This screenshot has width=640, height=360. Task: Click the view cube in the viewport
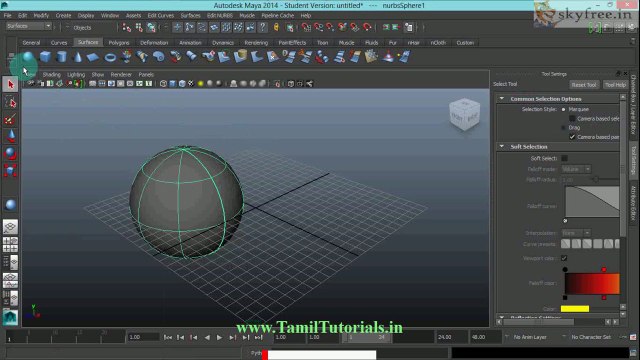[464, 114]
